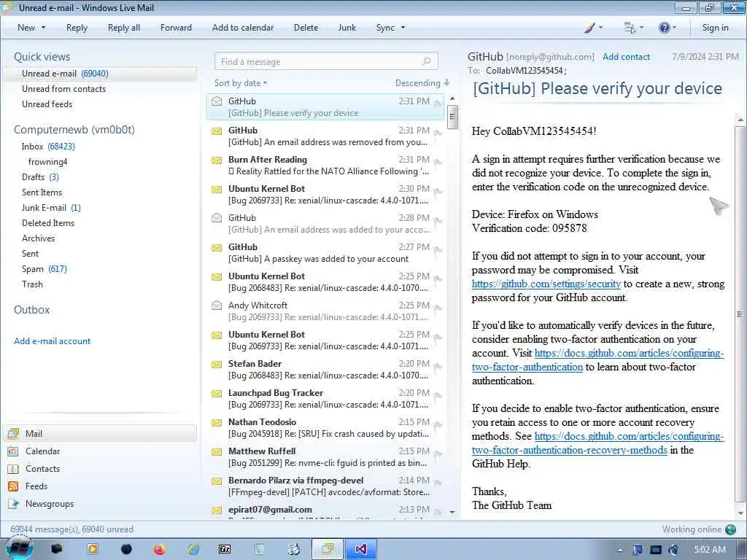Click the Menus toolbar icon
The width and height of the screenshot is (747, 560).
click(x=630, y=28)
